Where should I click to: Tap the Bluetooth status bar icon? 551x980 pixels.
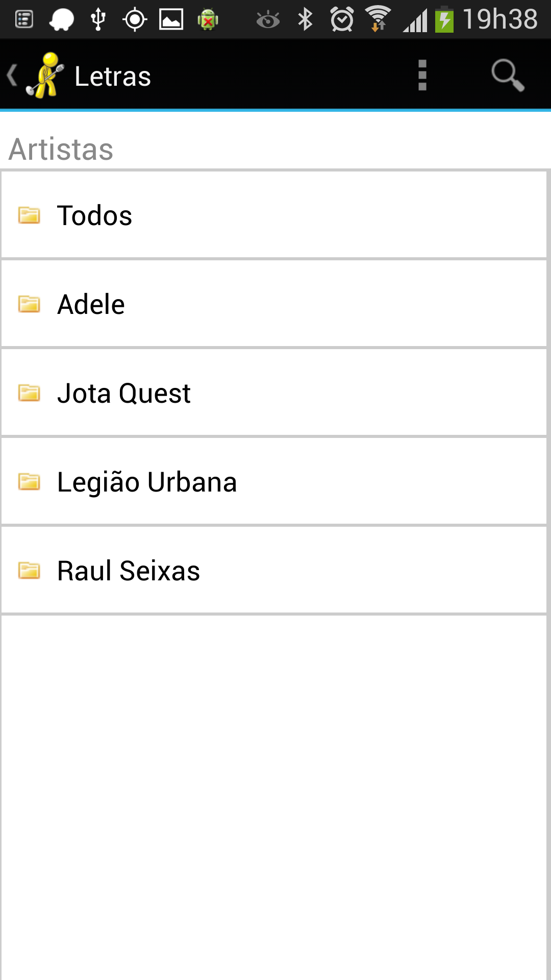305,19
